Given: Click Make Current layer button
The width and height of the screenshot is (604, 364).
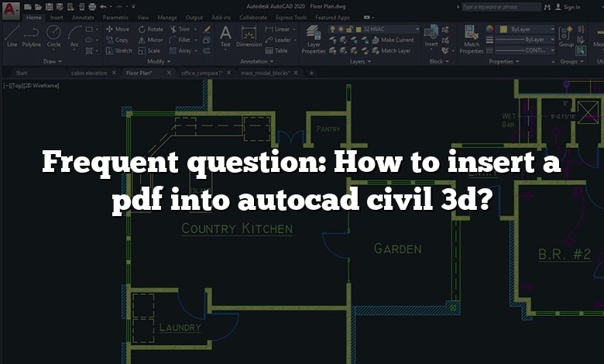Looking at the screenshot, I should pos(393,39).
